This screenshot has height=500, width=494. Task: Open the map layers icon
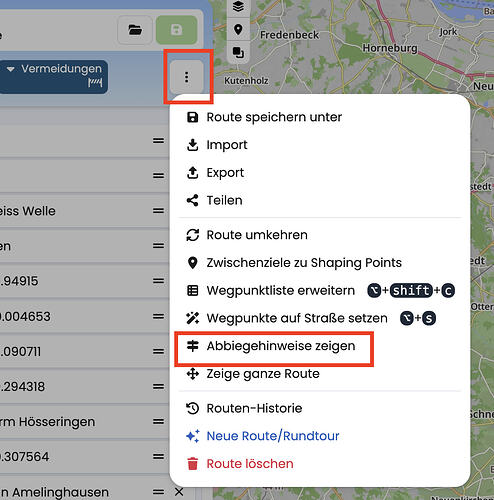pos(238,7)
